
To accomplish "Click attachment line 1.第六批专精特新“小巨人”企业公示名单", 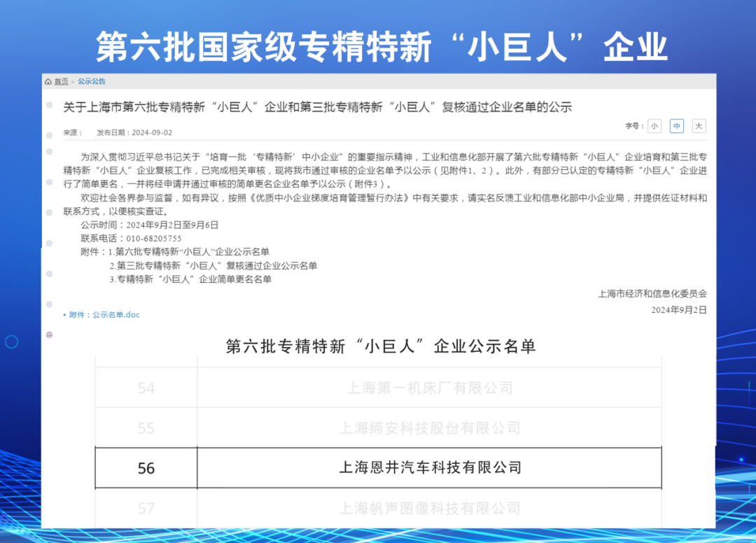I will (188, 252).
